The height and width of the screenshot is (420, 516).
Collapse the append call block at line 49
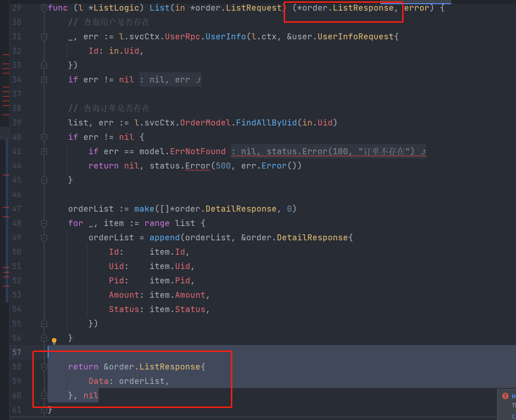pos(44,238)
